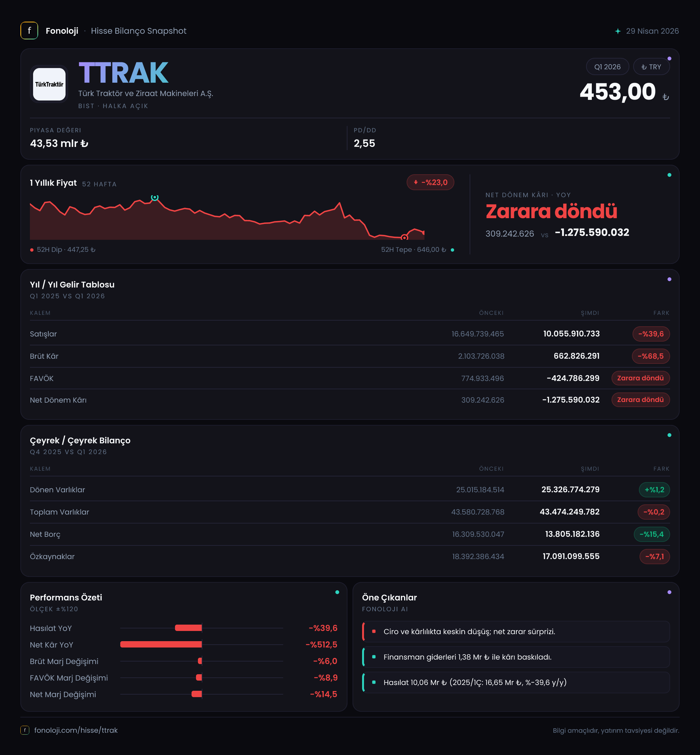Image resolution: width=700 pixels, height=755 pixels.
Task: Click the 'Hisse Bilanço Snapshot' subtitle
Action: click(x=139, y=31)
